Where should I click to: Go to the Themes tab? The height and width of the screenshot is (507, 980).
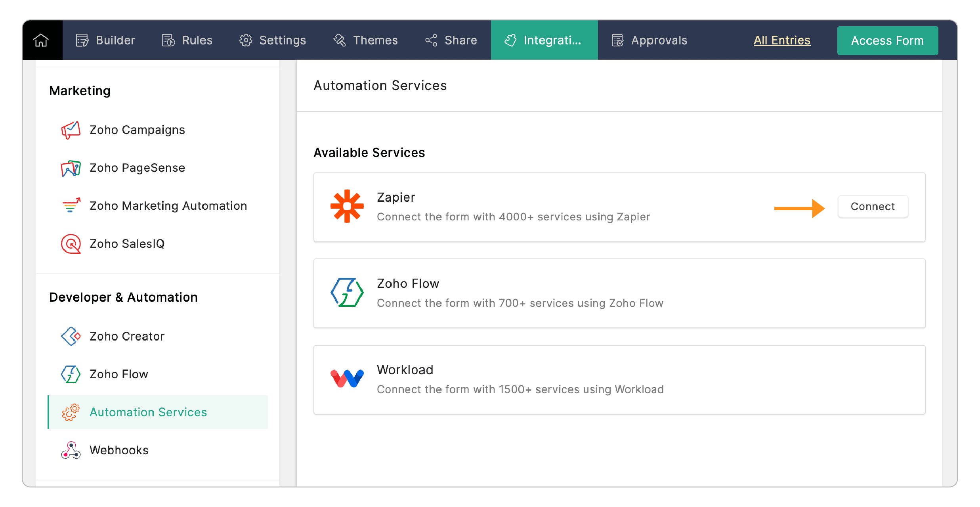tap(365, 40)
